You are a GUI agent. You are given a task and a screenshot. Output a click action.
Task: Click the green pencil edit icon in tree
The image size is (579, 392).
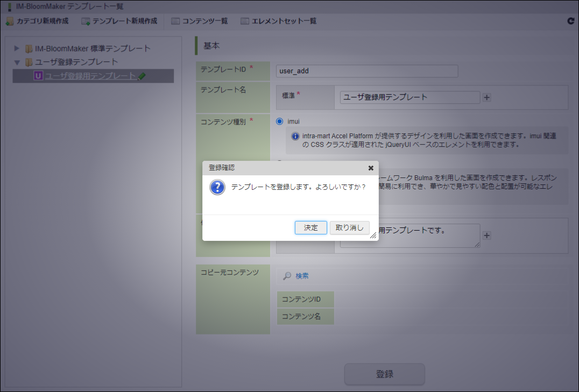[x=142, y=76]
